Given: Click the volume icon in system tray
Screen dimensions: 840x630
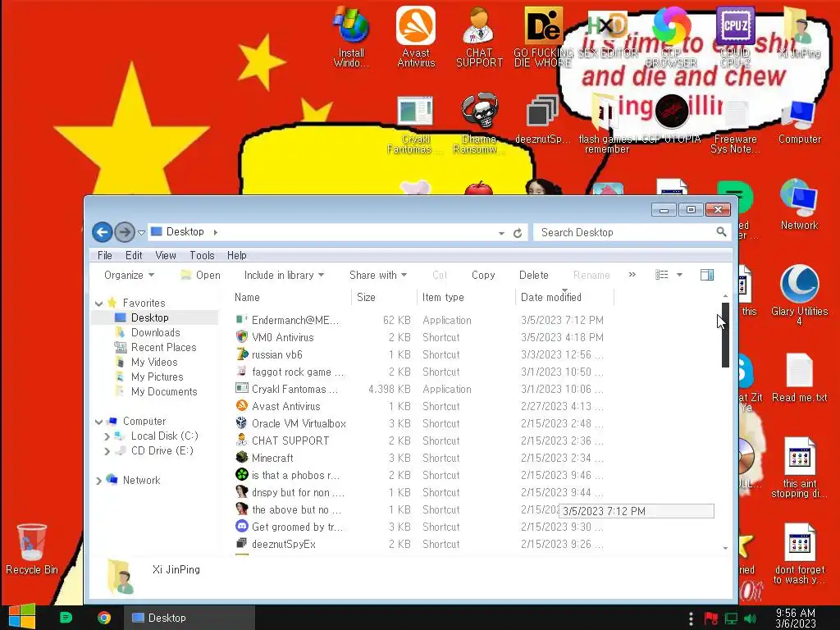Looking at the screenshot, I should tap(751, 619).
